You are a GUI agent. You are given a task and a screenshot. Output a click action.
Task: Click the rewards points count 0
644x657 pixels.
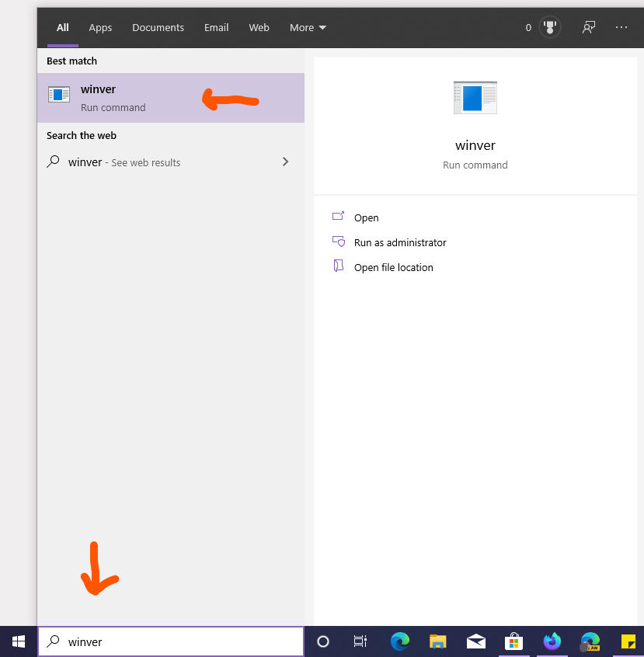(528, 28)
